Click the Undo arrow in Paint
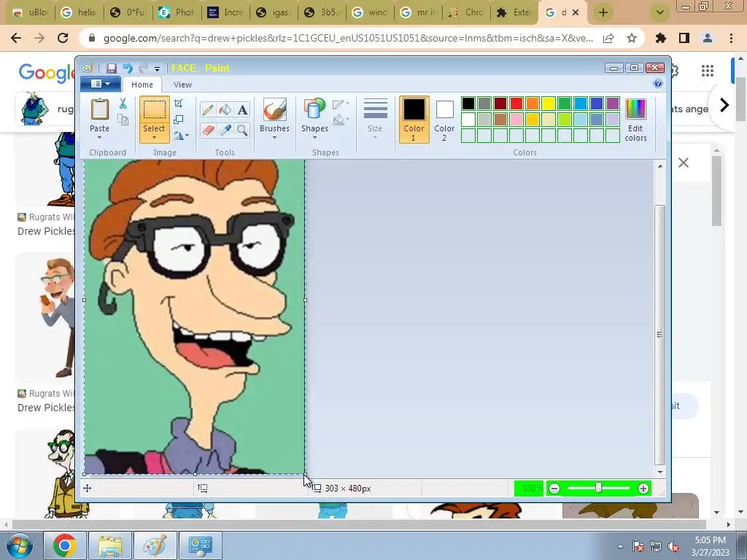The height and width of the screenshot is (560, 747). 128,68
